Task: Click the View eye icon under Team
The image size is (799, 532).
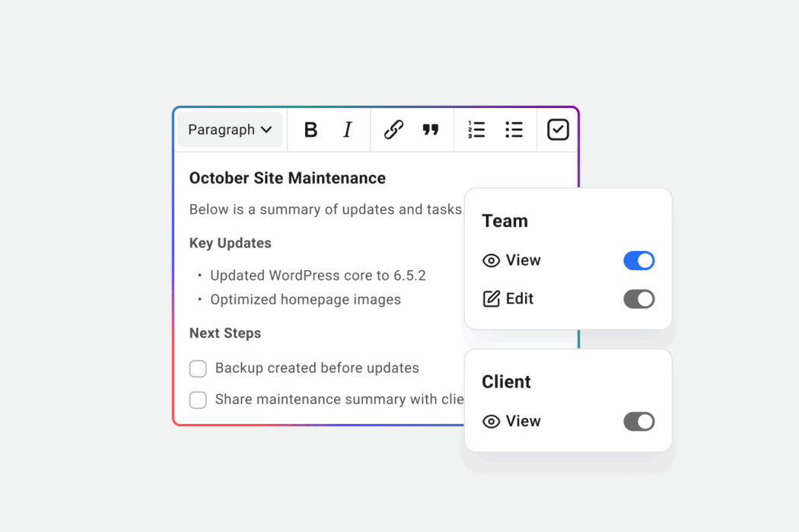Action: pyautogui.click(x=491, y=260)
